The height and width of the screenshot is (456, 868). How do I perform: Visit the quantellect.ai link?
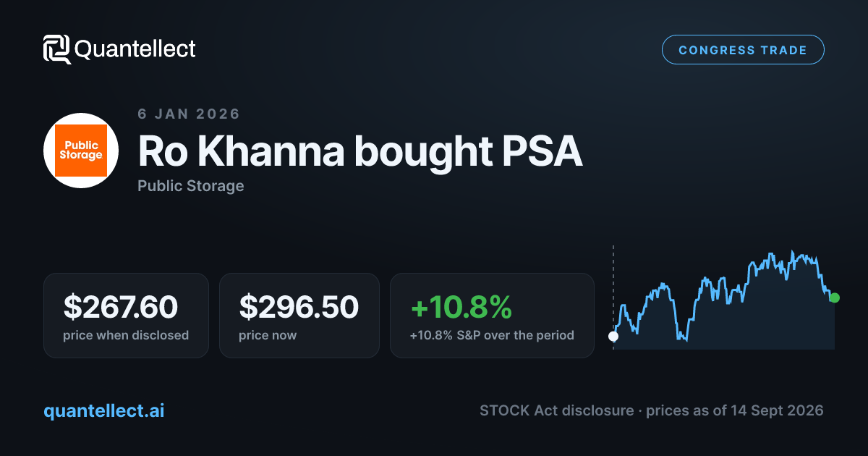pos(104,410)
